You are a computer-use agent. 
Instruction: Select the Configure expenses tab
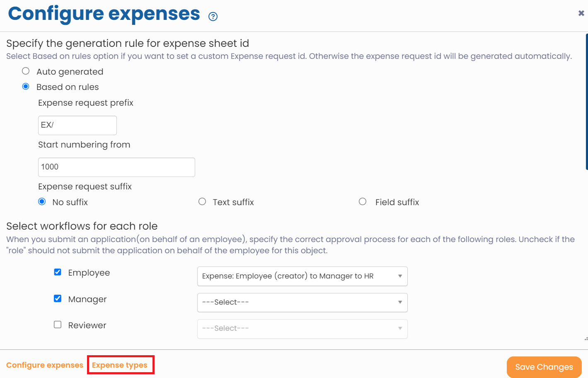pos(45,365)
